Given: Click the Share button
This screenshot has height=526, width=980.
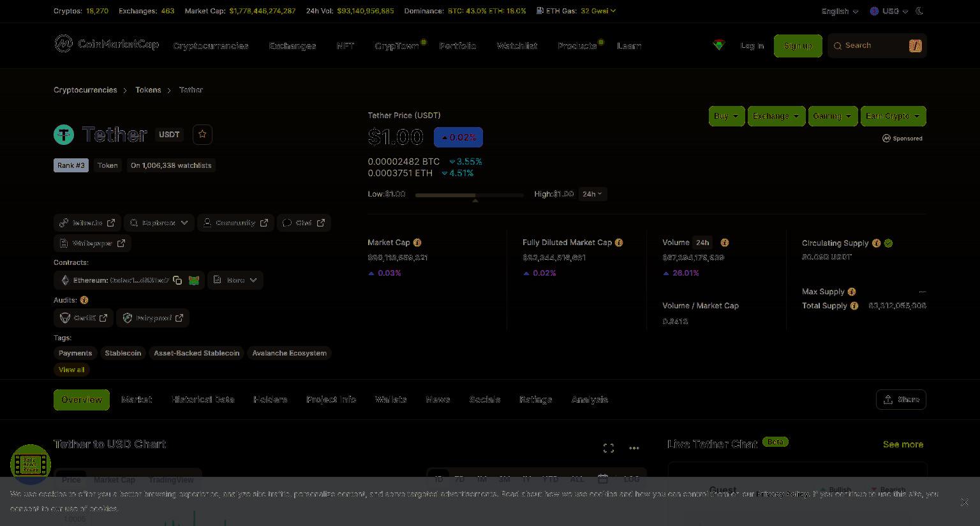Looking at the screenshot, I should pos(901,400).
